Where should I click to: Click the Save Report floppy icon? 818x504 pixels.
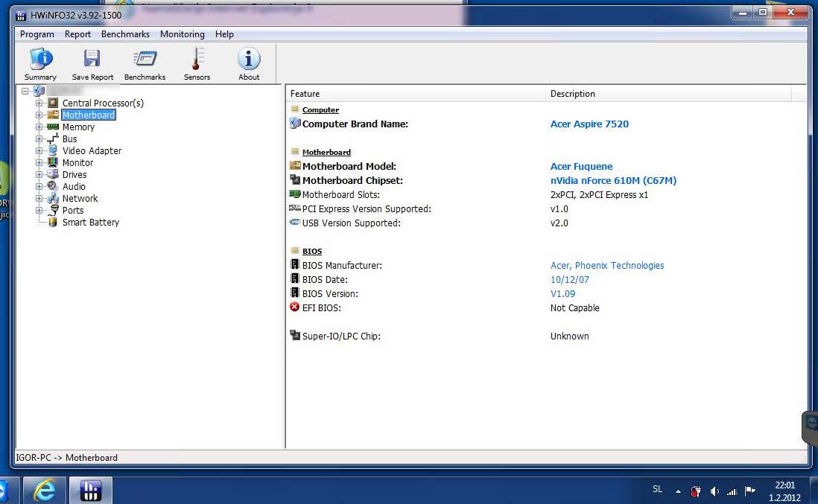tap(92, 64)
